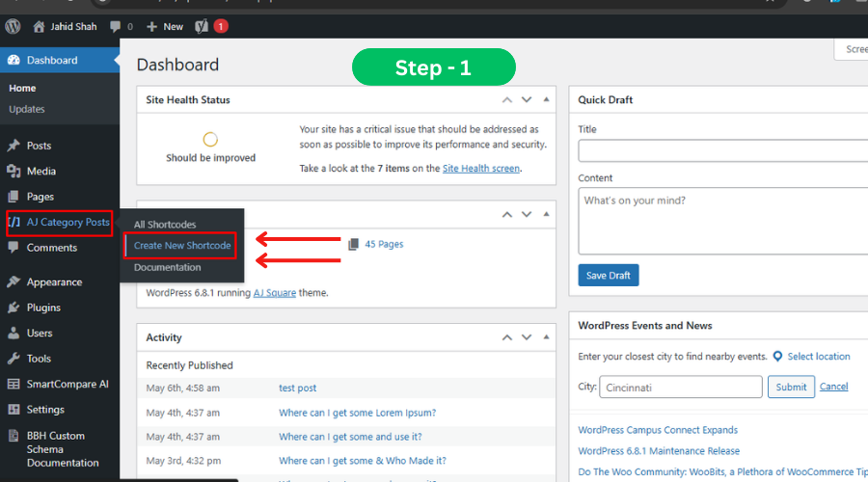Click the Select location link
The width and height of the screenshot is (868, 482).
tap(819, 357)
